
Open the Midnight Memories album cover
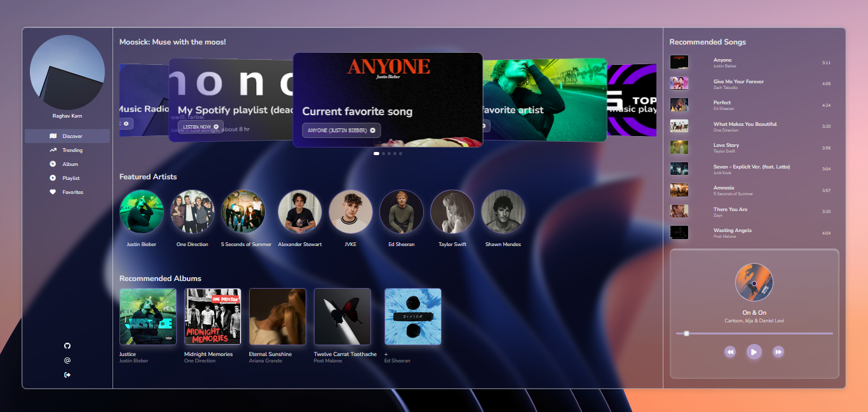(213, 317)
